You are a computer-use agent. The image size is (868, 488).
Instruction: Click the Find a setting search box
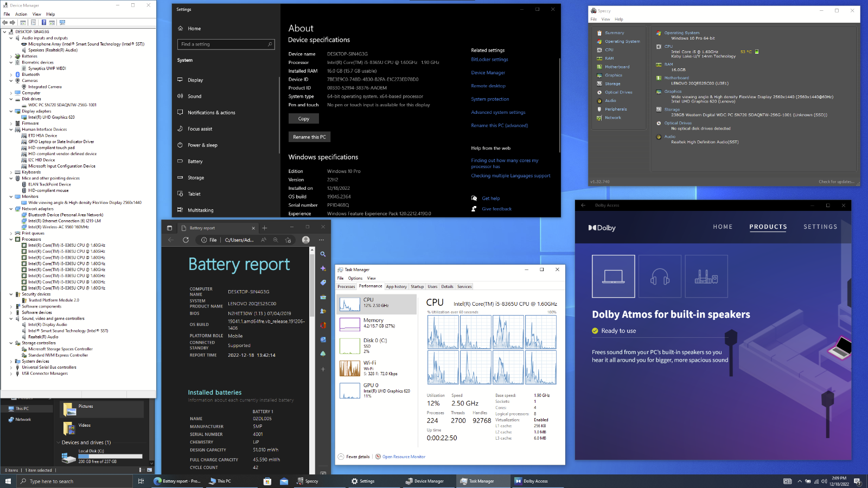[x=227, y=44]
